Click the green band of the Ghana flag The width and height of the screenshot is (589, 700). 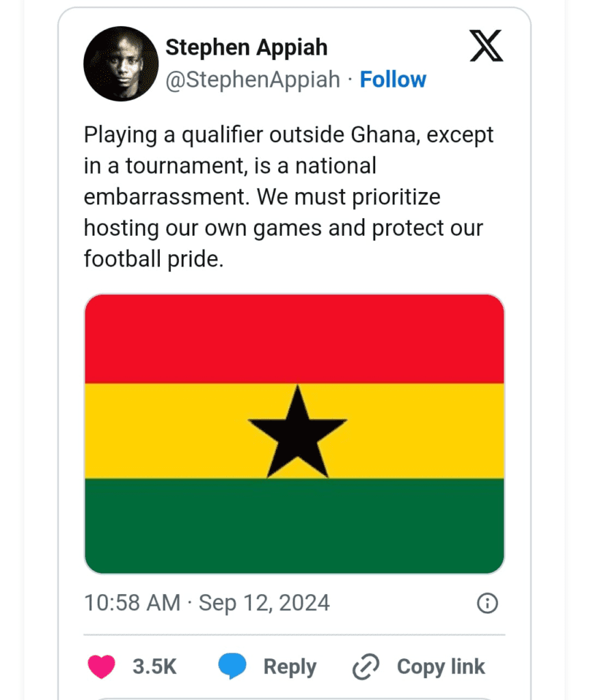click(x=294, y=525)
